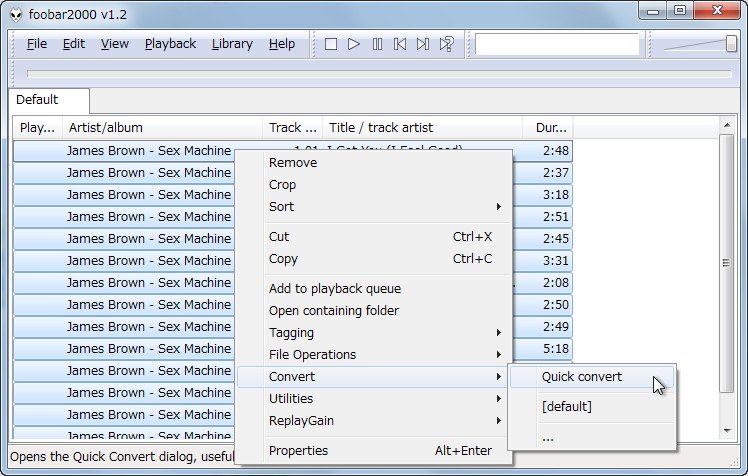Sort by the Artist/album column header
This screenshot has width=748, height=476.
pos(162,127)
